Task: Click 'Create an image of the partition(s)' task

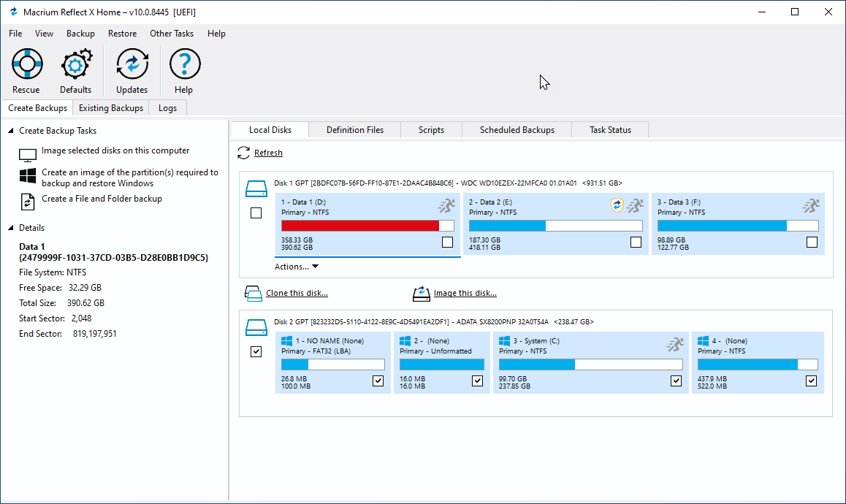Action: point(130,177)
